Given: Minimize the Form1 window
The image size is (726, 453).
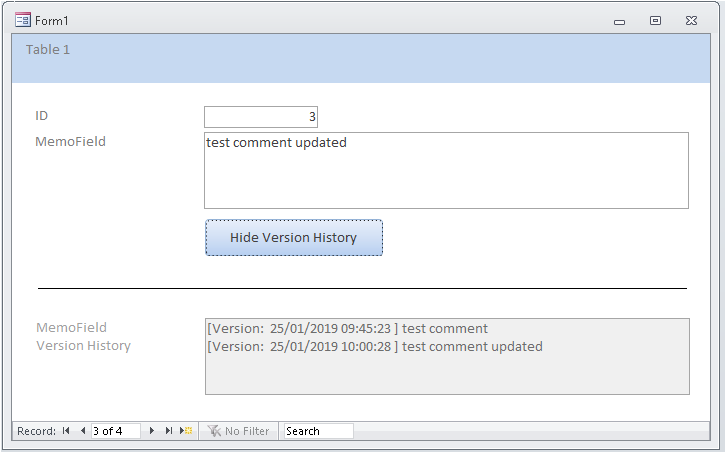Looking at the screenshot, I should point(621,20).
